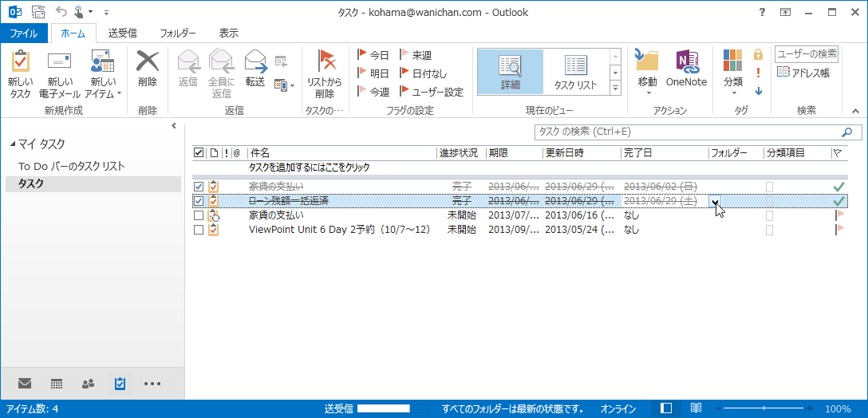Sort by 件名 column header
868x418 pixels.
341,153
